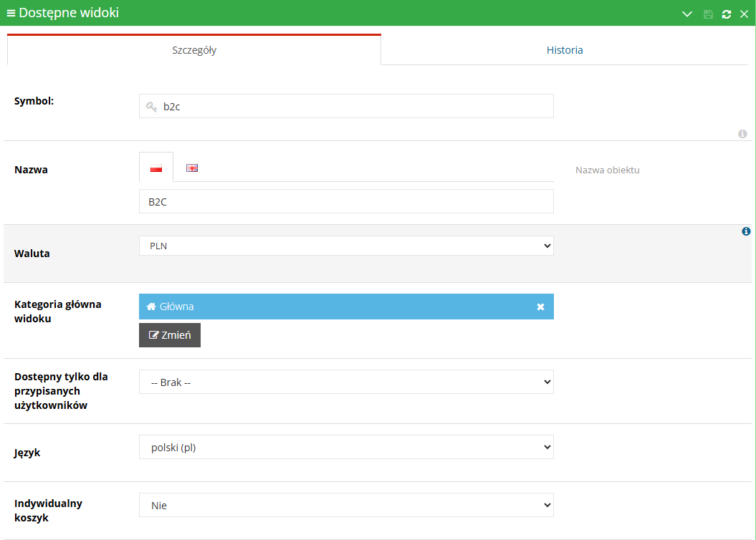756x540 pixels.
Task: Open the Język dropdown showing polski (pl)
Action: [x=346, y=447]
